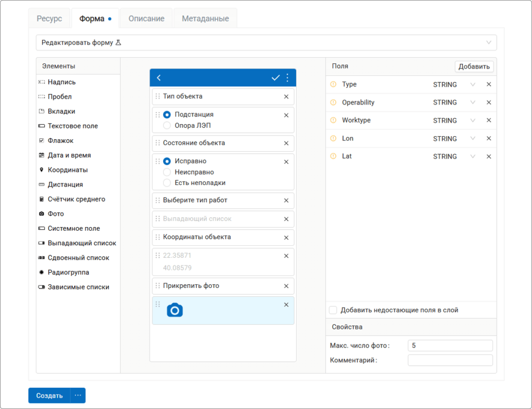Select the Дата и время element icon
Image resolution: width=532 pixels, height=409 pixels.
42,155
